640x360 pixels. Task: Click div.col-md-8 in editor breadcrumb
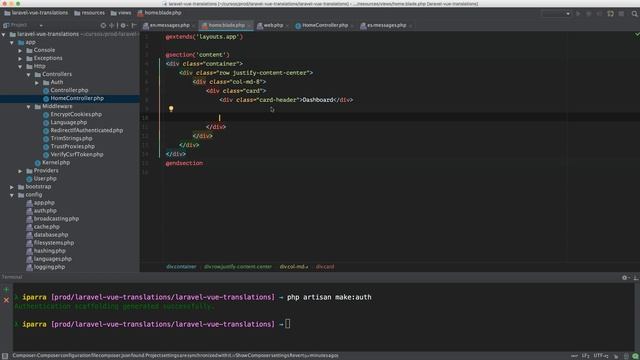click(293, 267)
